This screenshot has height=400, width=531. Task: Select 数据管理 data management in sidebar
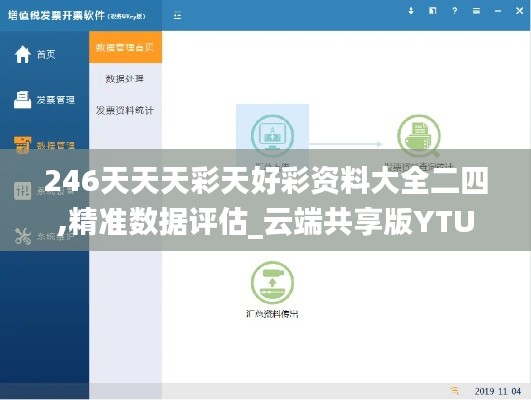pos(44,145)
